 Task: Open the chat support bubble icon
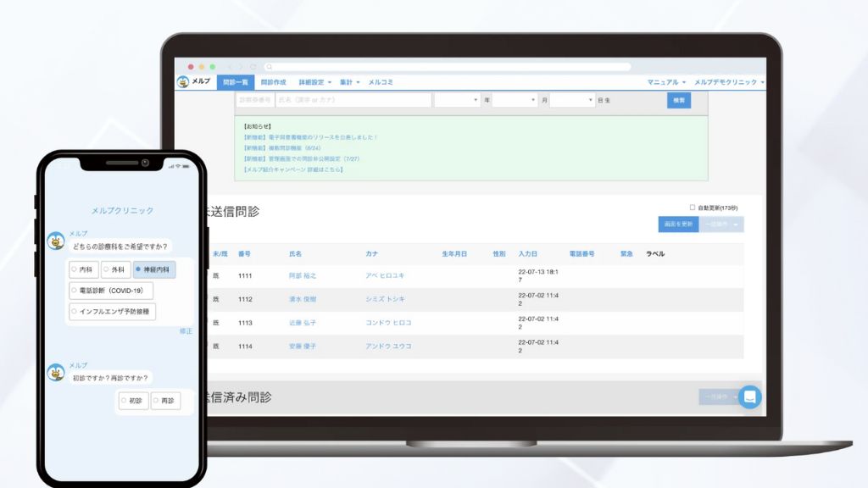pyautogui.click(x=749, y=397)
